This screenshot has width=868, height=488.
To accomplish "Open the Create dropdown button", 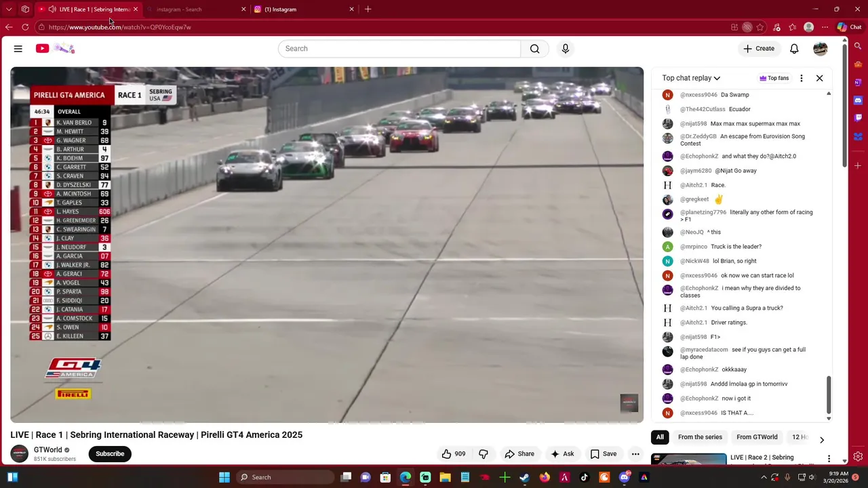I will pyautogui.click(x=758, y=49).
